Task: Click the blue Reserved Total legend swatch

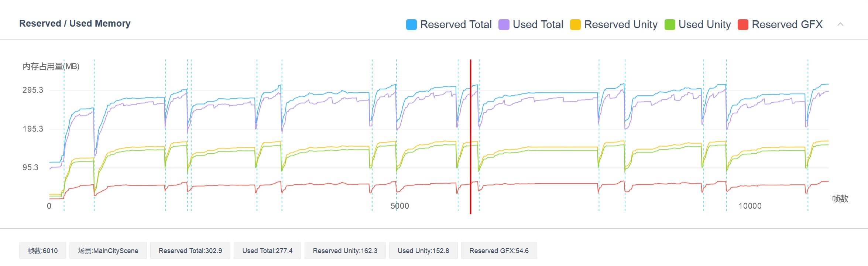Action: (x=411, y=24)
